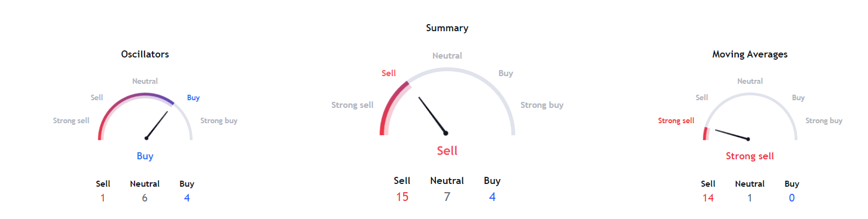Viewport: 868px width, 219px height.
Task: Click the Summary heading
Action: point(447,28)
